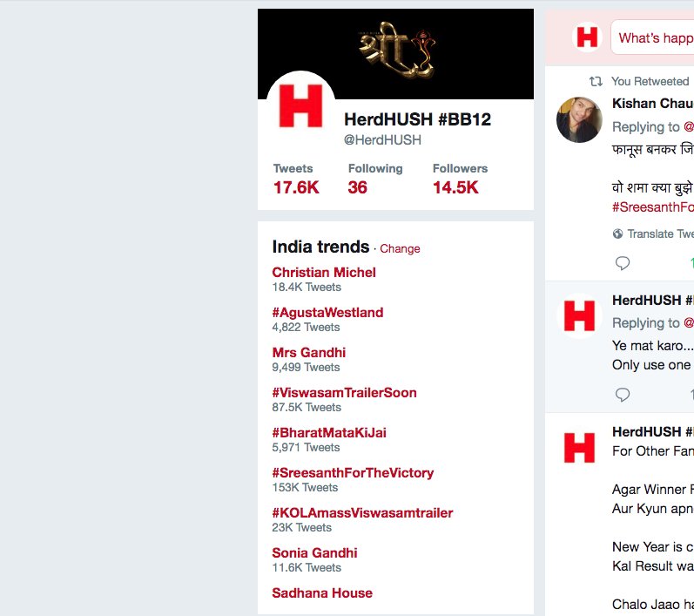
Task: Open the #KOLAmassViswasamtrailer trend
Action: coord(362,513)
